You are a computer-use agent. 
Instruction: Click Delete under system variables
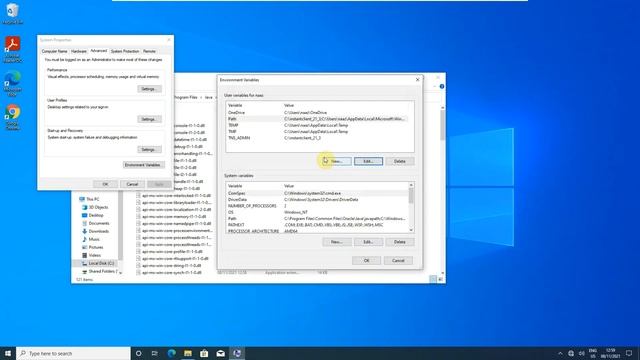tap(400, 242)
